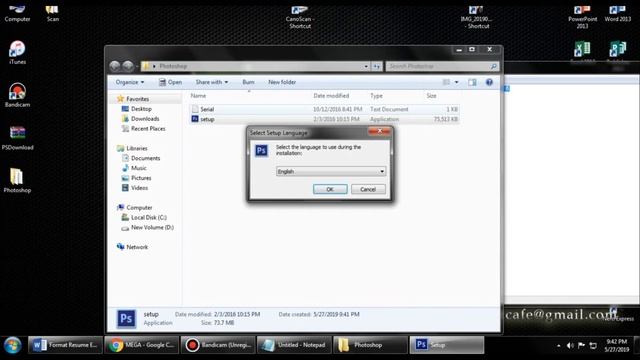
Task: Select Computer in navigation pane
Action: pyautogui.click(x=139, y=208)
